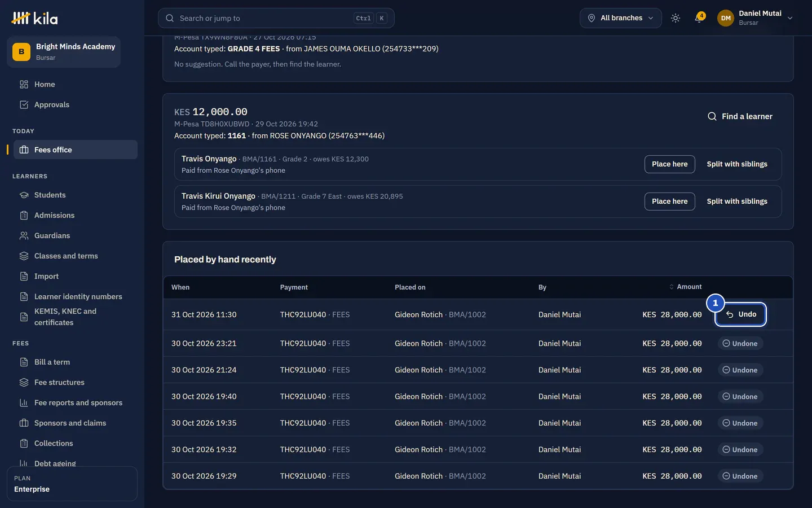812x508 pixels.
Task: Click the Home grid icon
Action: pos(24,84)
